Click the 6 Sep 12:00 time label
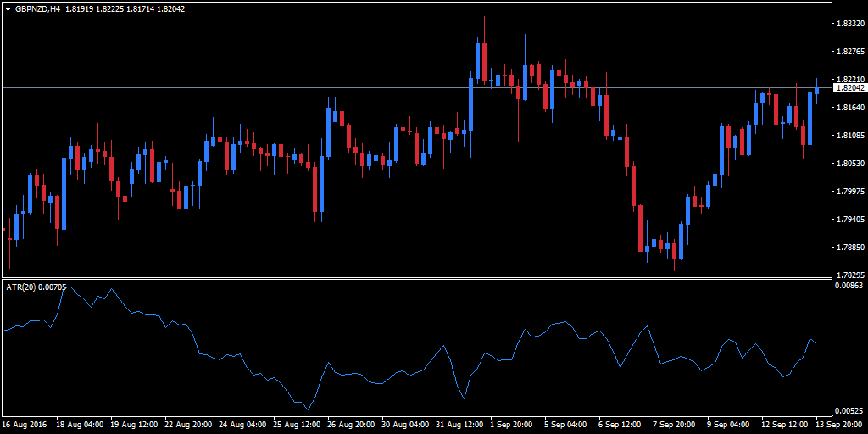This screenshot has height=434, width=868. [620, 425]
